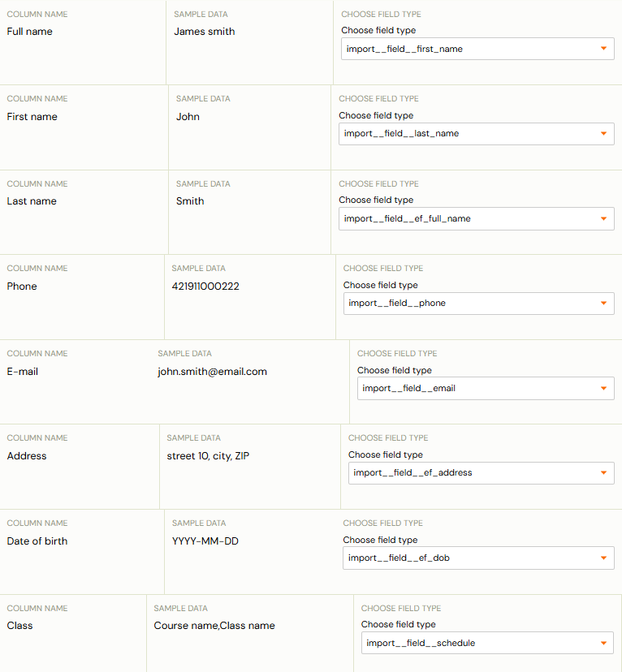The width and height of the screenshot is (622, 672).
Task: Click orange arrow on import__field__ef_address
Action: click(603, 472)
